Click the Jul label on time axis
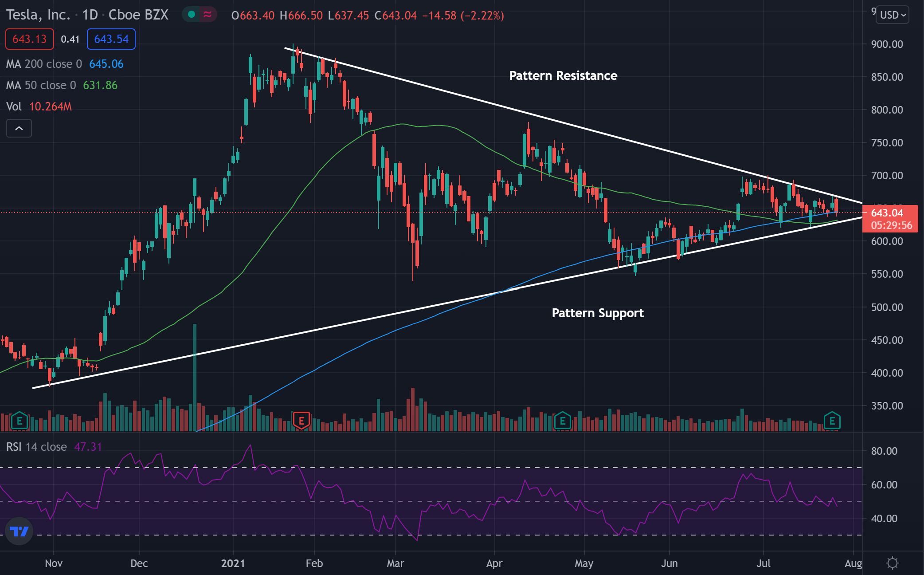This screenshot has width=924, height=575. pos(763,563)
